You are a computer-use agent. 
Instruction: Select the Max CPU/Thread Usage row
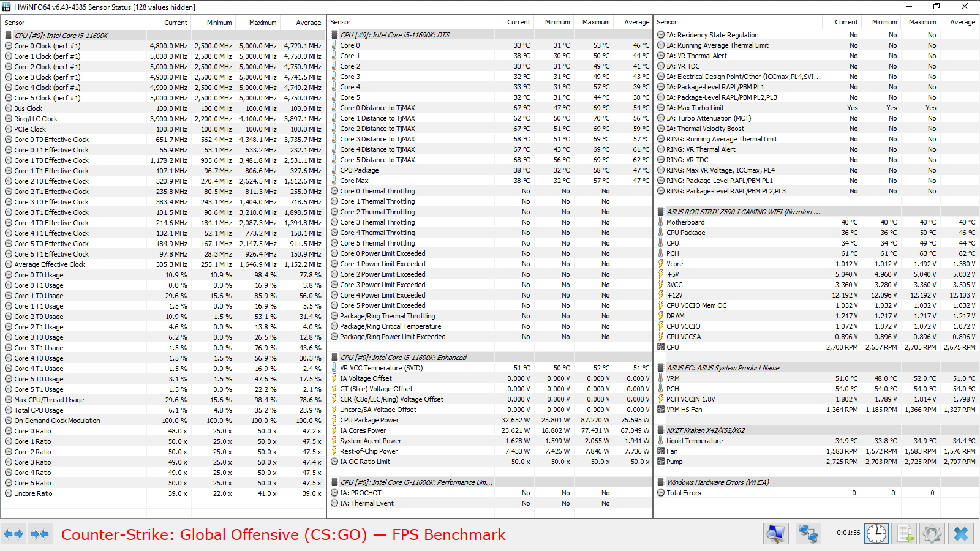[x=163, y=400]
